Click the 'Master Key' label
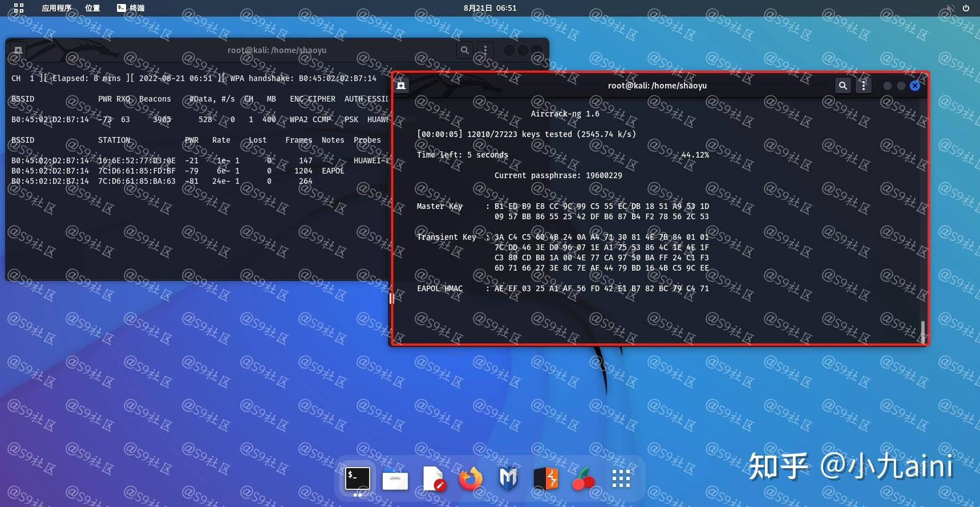 pos(439,206)
